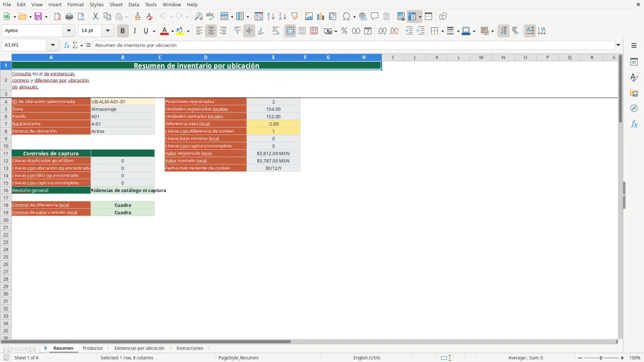Clear direct formatting
This screenshot has height=362, width=644.
150,16
